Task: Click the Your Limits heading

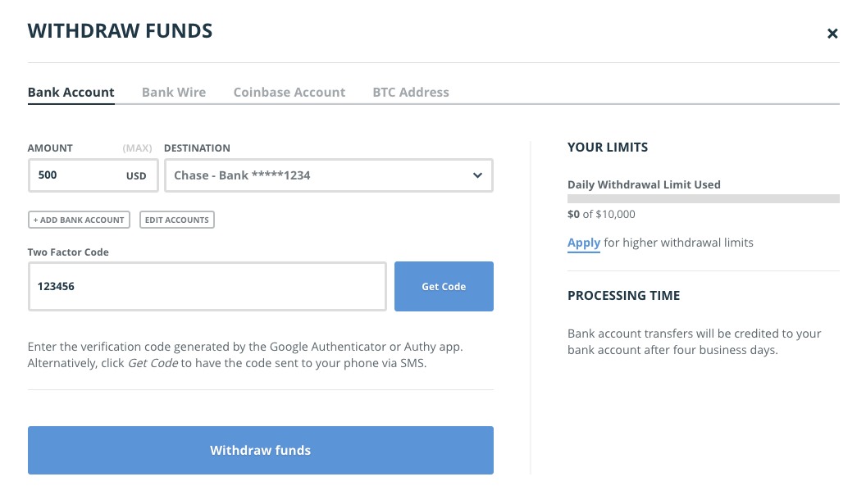Action: pyautogui.click(x=608, y=148)
